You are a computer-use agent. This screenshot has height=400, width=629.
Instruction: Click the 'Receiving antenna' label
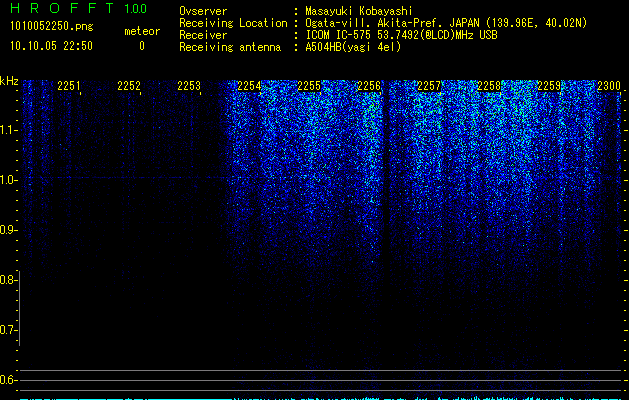pyautogui.click(x=230, y=47)
